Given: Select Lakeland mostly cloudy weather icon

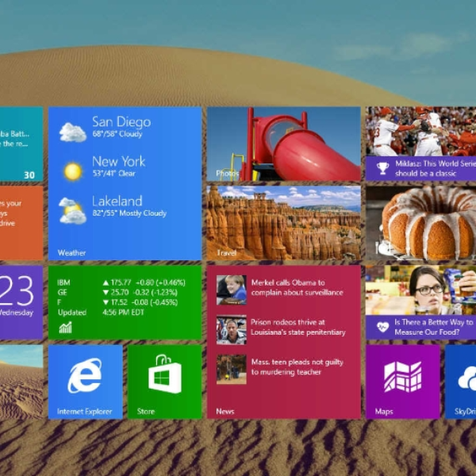Looking at the screenshot, I should pyautogui.click(x=72, y=211).
